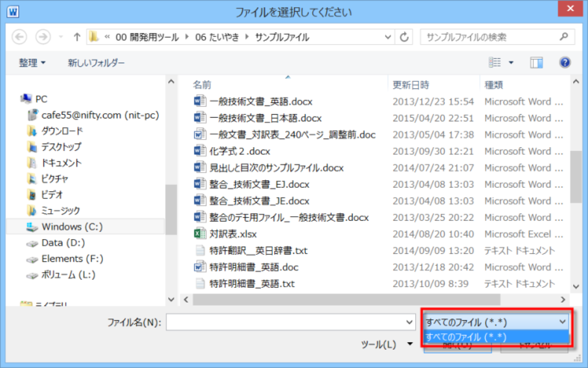Click 新しいフォルダー button
The width and height of the screenshot is (588, 368).
pos(96,62)
